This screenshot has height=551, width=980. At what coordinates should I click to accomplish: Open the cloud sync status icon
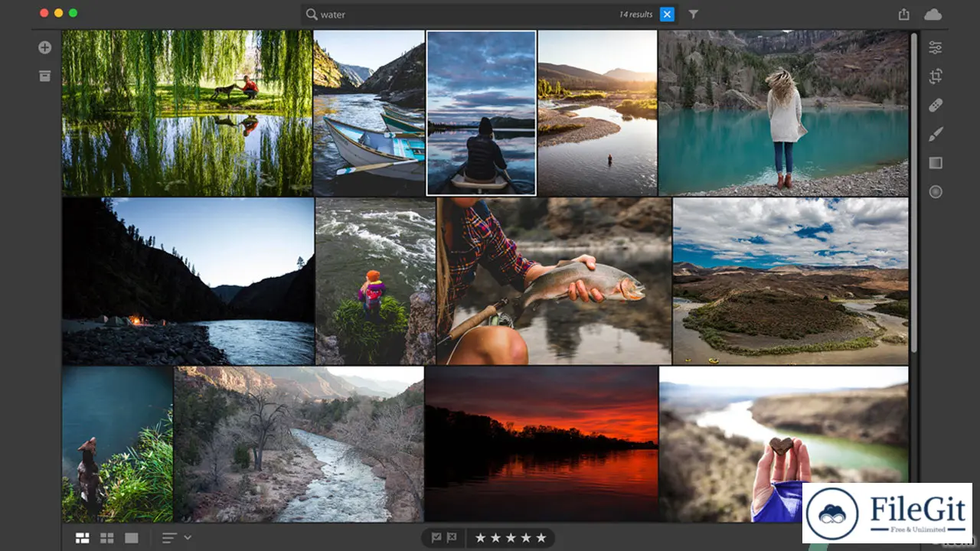click(933, 15)
